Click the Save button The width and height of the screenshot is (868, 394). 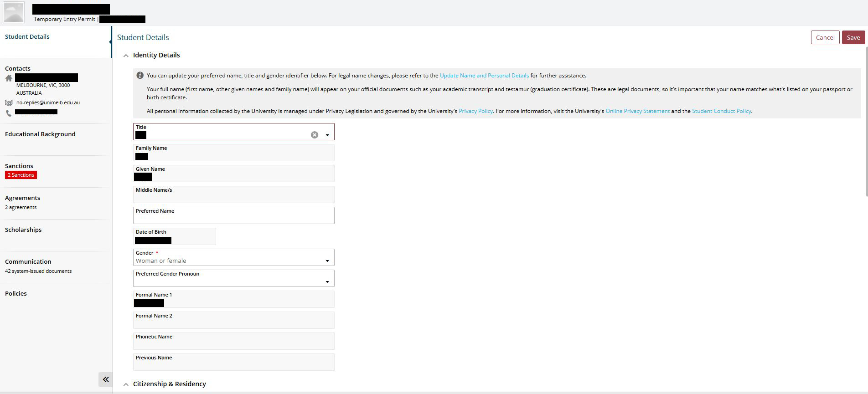[853, 37]
